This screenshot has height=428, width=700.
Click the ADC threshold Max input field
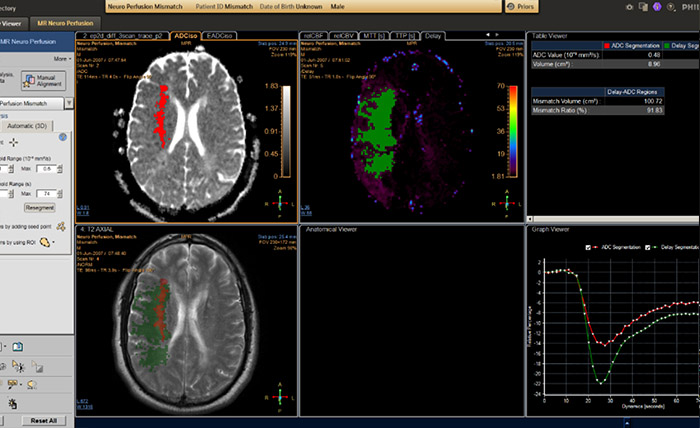click(x=46, y=169)
